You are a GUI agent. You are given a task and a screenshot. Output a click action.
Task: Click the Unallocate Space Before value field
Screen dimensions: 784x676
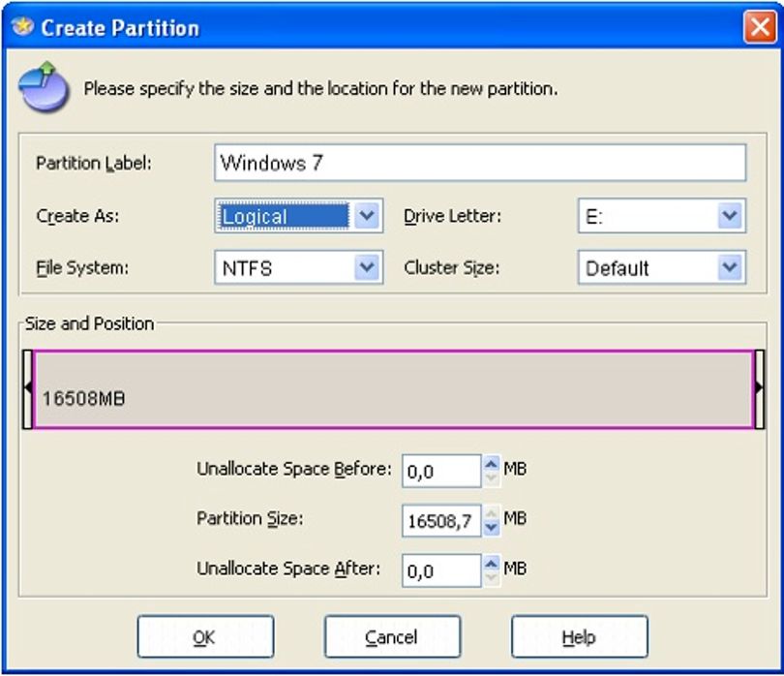point(441,471)
